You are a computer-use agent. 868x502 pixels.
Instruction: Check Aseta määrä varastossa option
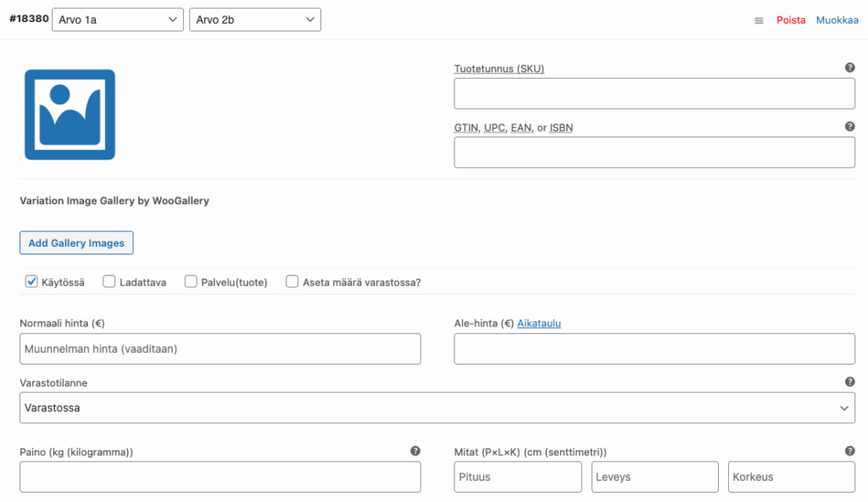coord(292,282)
